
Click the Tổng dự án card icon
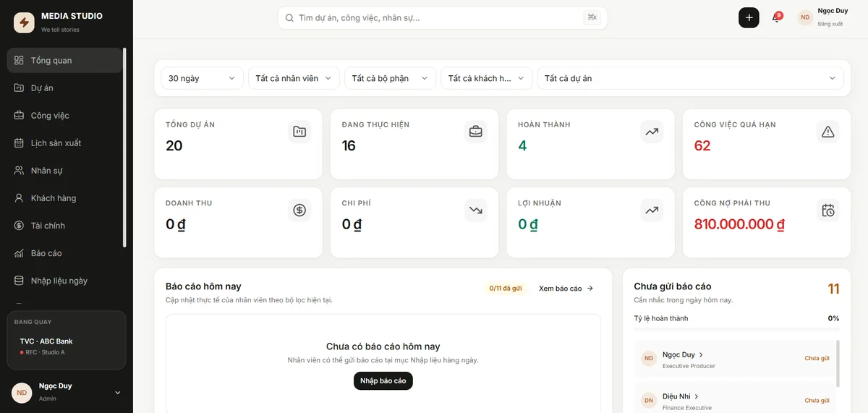(299, 131)
